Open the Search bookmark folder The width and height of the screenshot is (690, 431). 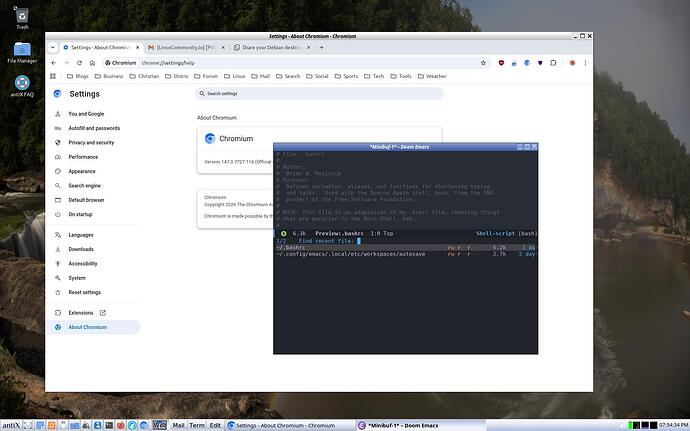288,76
